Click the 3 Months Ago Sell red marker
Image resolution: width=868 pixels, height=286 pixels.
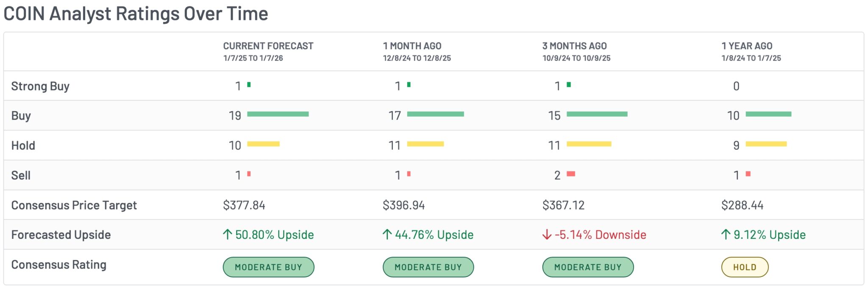(571, 174)
